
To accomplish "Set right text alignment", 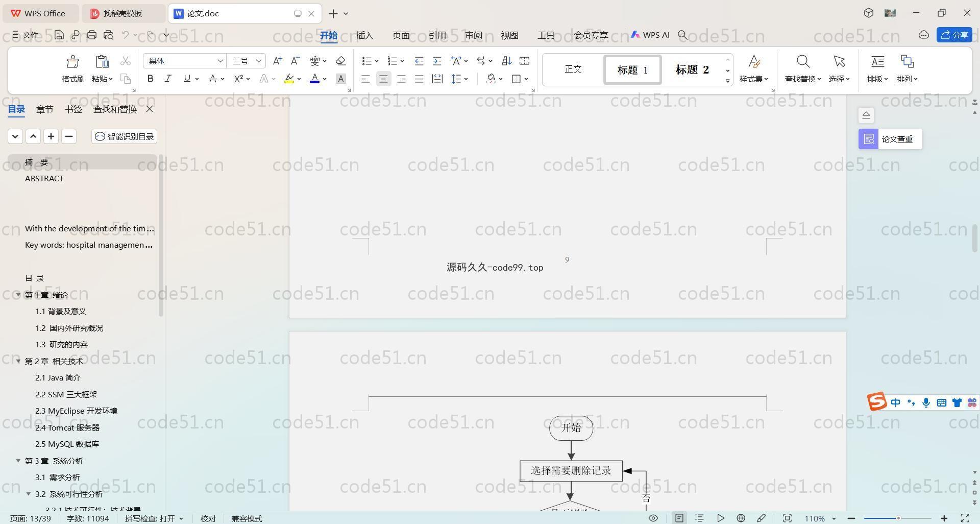I will [x=401, y=79].
